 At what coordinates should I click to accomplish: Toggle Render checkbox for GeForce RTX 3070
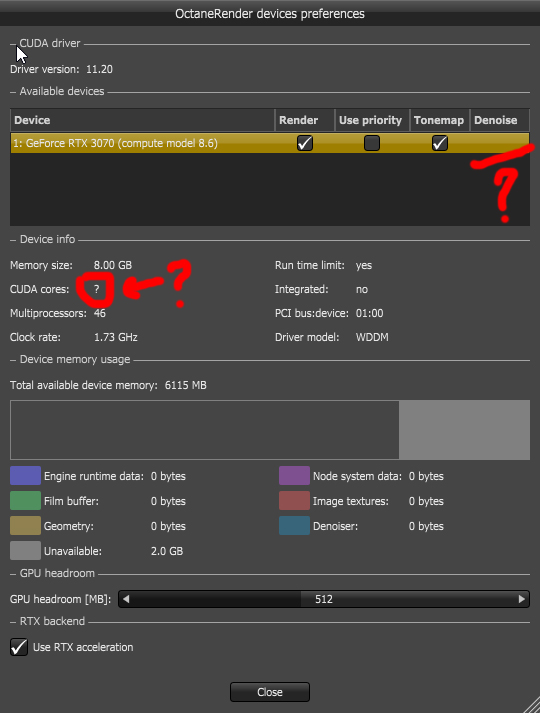(305, 143)
